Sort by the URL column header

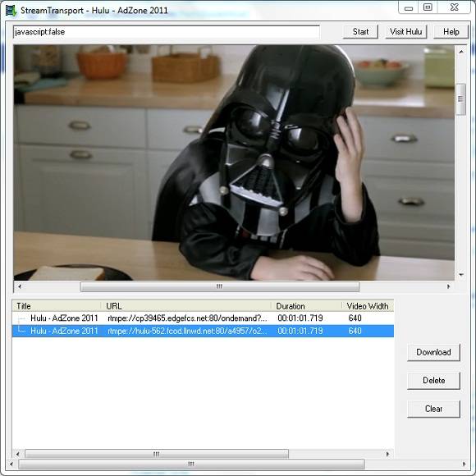click(x=186, y=306)
